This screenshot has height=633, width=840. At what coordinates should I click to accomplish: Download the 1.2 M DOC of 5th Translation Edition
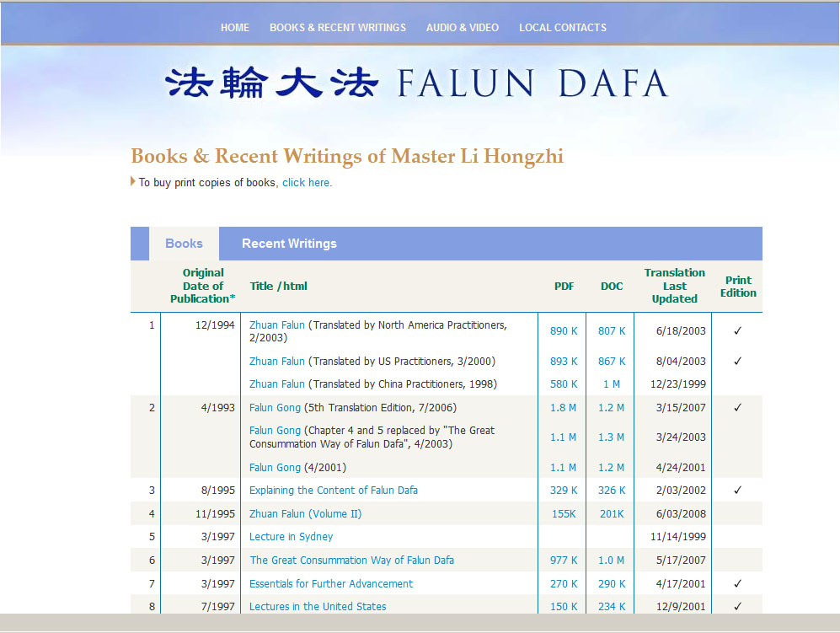(x=611, y=407)
